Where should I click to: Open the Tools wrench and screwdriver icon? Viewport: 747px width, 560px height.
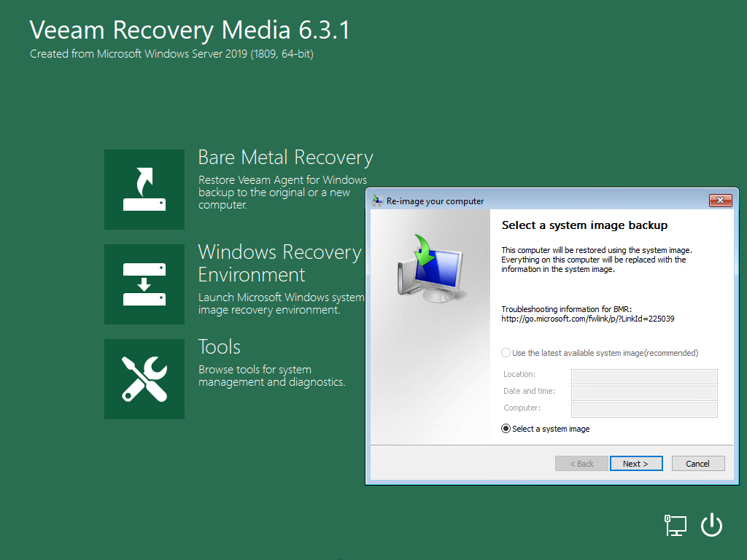[x=144, y=378]
